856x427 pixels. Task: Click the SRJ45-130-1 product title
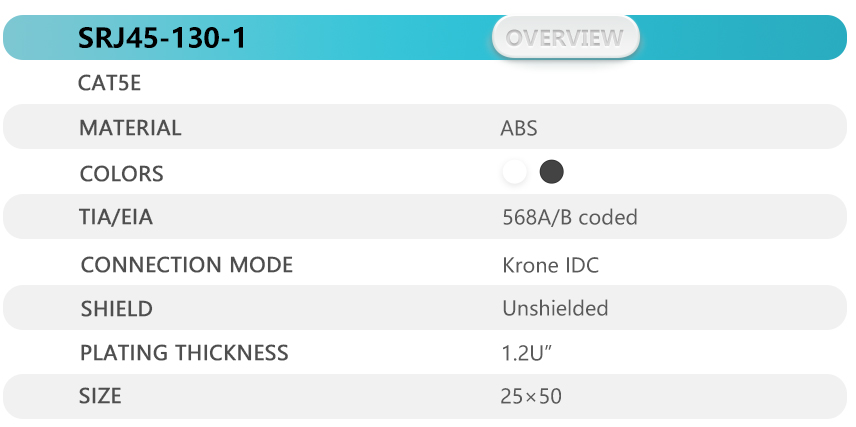[x=162, y=38]
